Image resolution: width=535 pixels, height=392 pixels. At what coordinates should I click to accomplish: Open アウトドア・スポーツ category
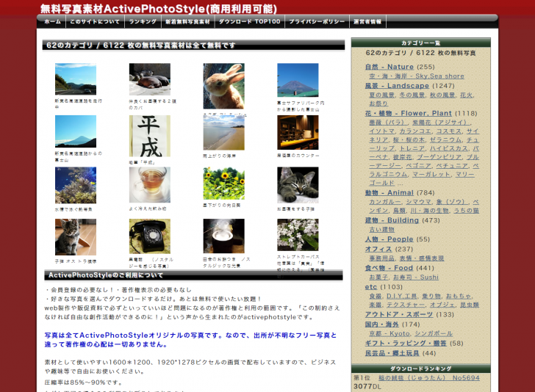(399, 314)
